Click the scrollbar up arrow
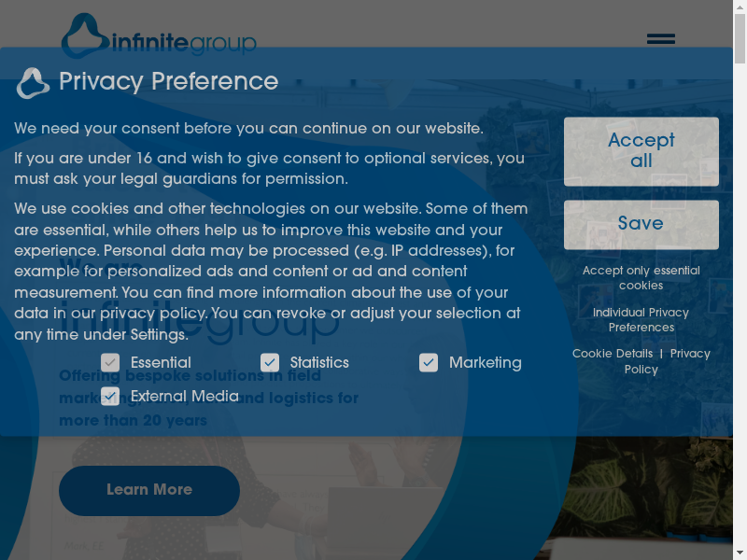 [740, 7]
